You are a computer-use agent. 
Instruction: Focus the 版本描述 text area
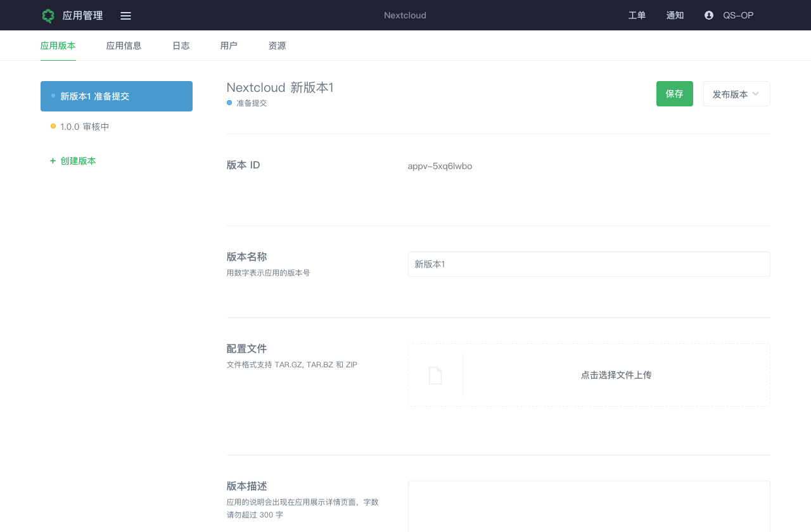[x=589, y=507]
